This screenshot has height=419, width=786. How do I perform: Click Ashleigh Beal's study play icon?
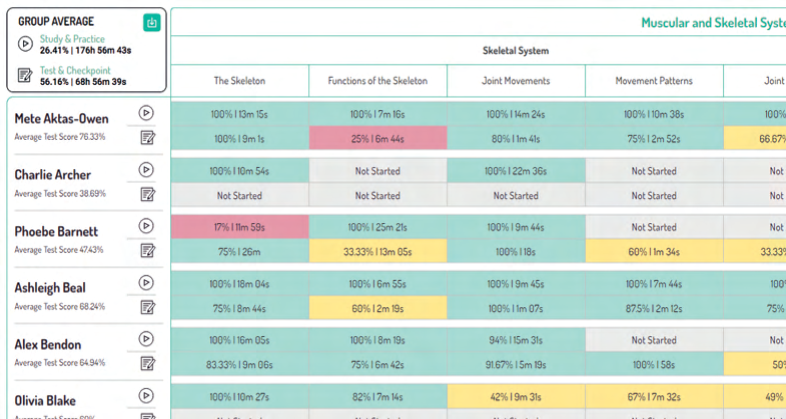(x=146, y=283)
